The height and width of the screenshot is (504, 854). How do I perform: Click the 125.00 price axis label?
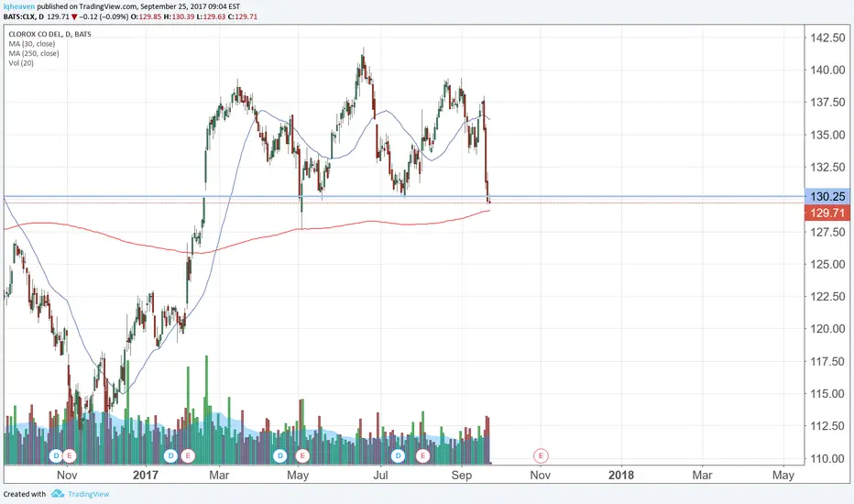tap(827, 264)
